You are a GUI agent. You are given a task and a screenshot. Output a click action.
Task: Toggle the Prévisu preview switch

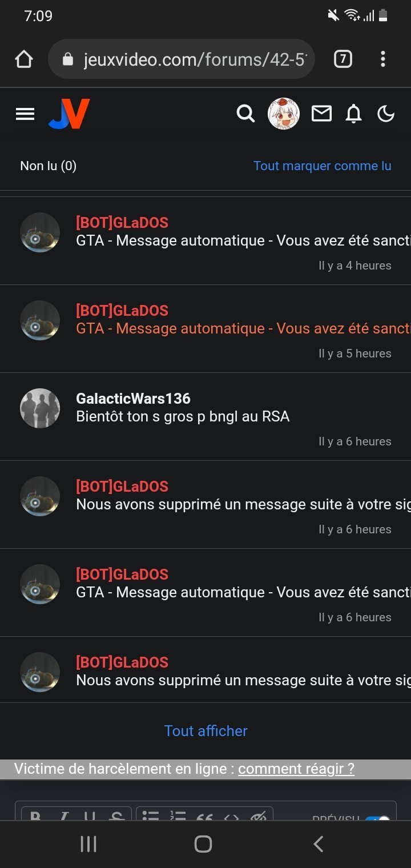[x=377, y=819]
